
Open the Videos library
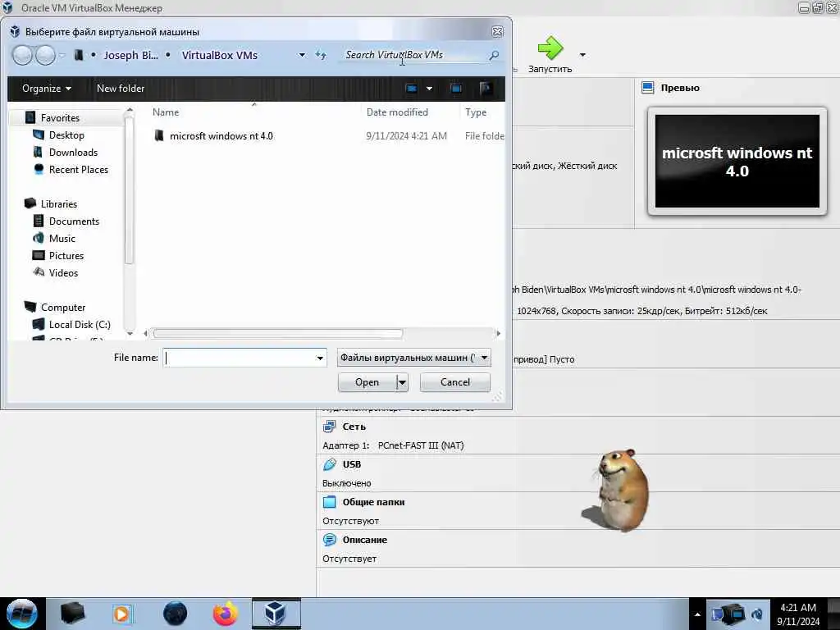pos(63,272)
